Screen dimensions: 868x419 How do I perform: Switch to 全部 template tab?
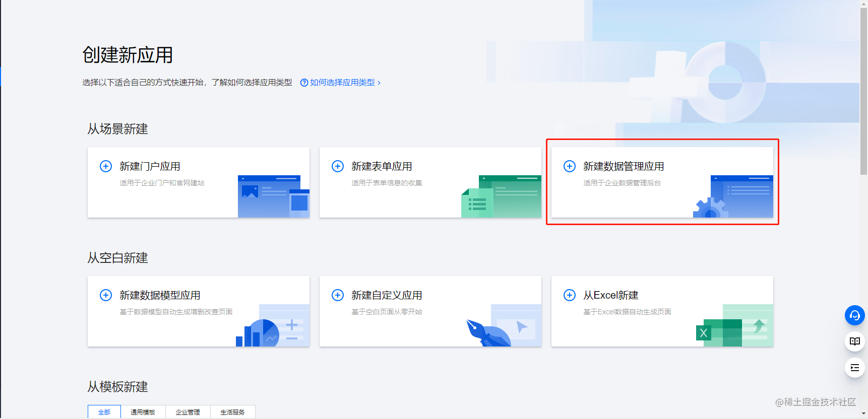click(x=104, y=412)
